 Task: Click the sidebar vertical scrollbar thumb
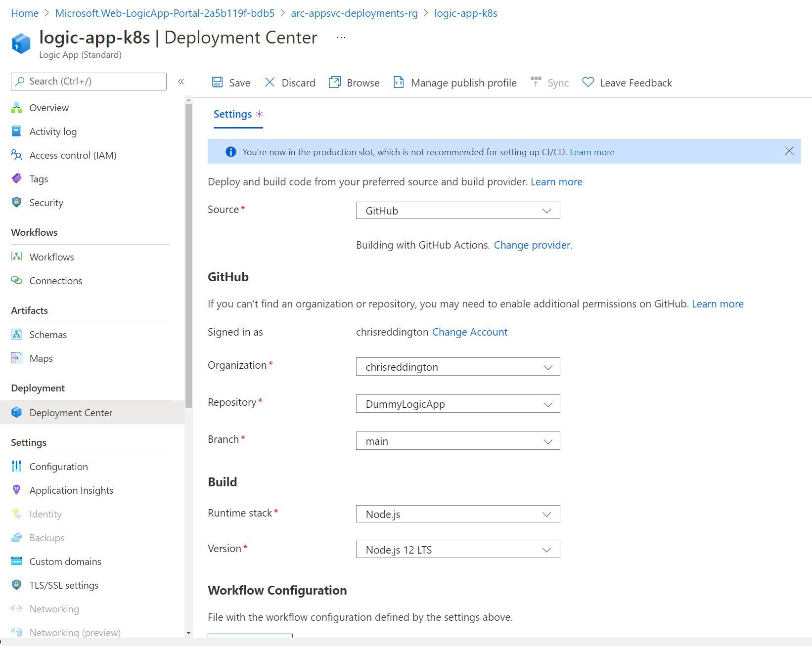coord(188,256)
